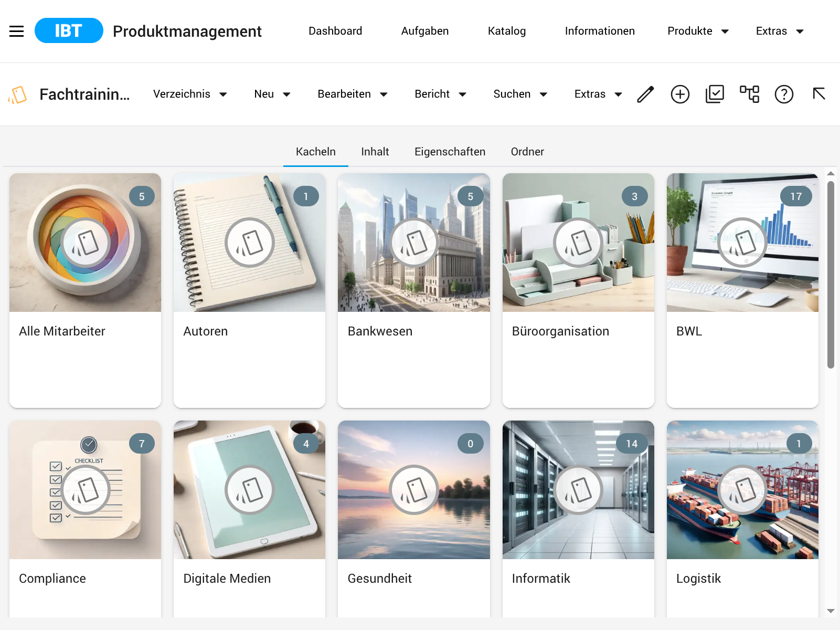The width and height of the screenshot is (840, 630).
Task: Open the toolbar Extras dropdown
Action: point(598,94)
